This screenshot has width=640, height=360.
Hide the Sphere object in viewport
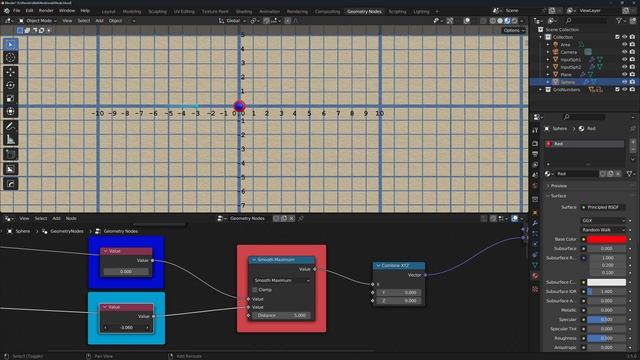[x=624, y=82]
